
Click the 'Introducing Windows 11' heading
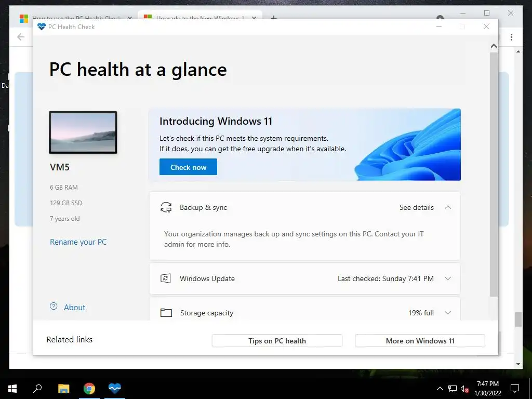(216, 122)
